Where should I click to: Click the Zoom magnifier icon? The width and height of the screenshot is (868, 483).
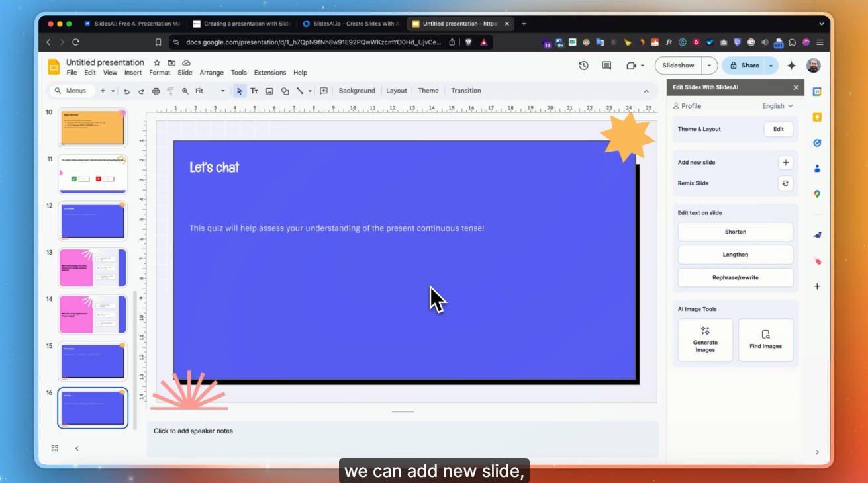coord(185,91)
